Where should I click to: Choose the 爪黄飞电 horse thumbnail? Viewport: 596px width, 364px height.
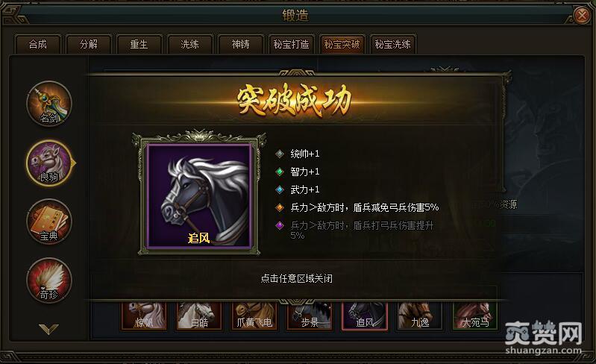[x=254, y=316]
